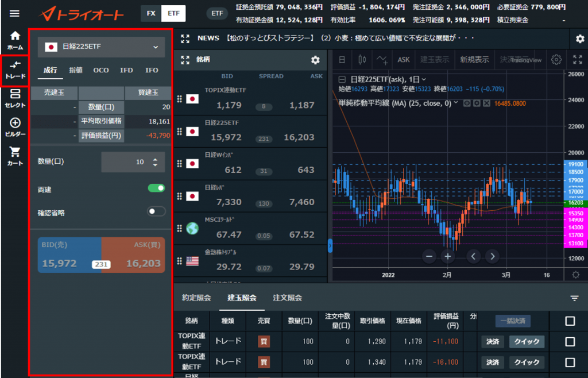Check the box for the 1,290 TOPIX position
588x378 pixels.
pyautogui.click(x=570, y=342)
